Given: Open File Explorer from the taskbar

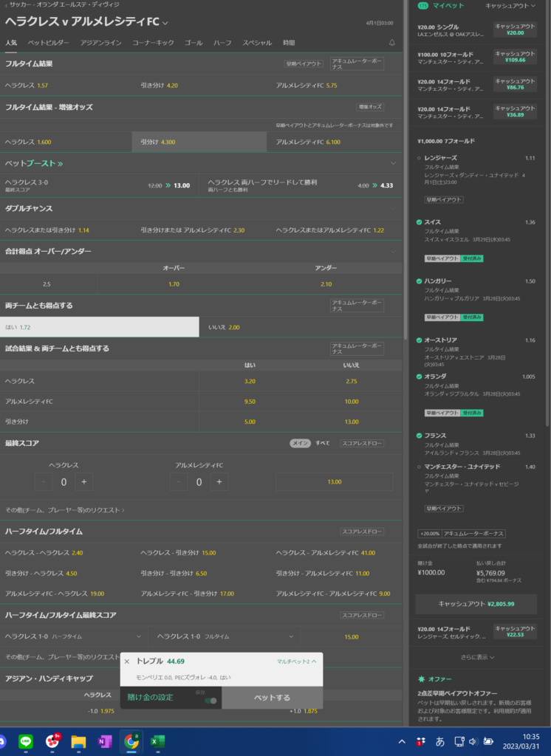Looking at the screenshot, I should (x=78, y=741).
